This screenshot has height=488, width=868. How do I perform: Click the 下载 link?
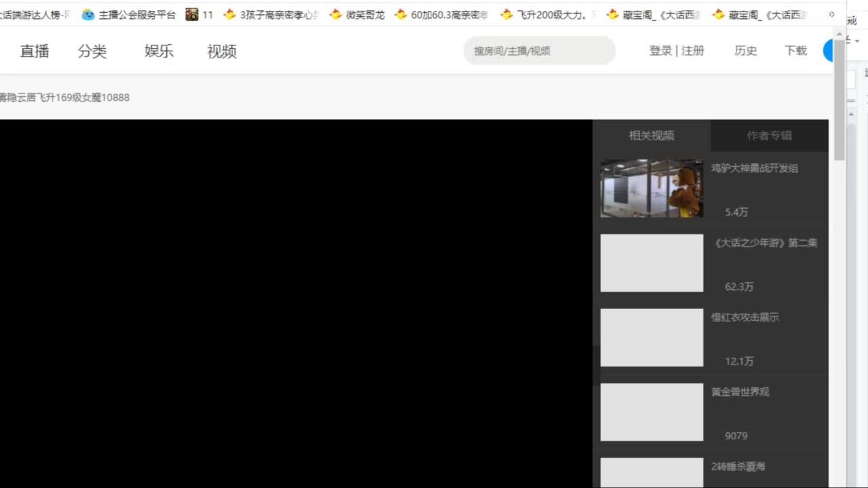(x=795, y=51)
